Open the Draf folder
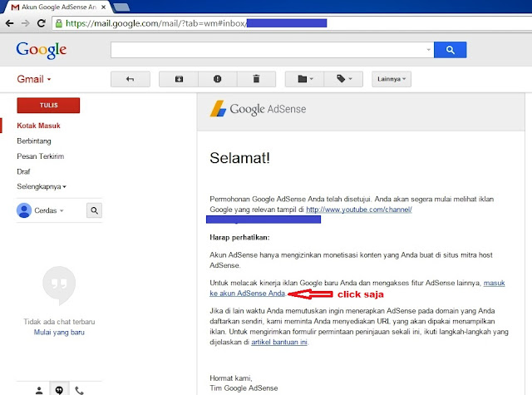 23,171
